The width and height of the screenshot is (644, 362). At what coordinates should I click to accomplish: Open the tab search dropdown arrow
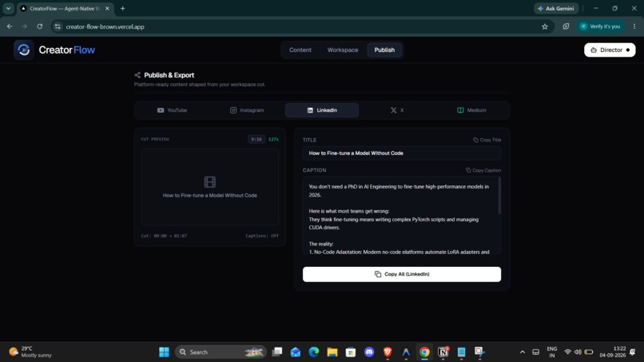pyautogui.click(x=8, y=8)
